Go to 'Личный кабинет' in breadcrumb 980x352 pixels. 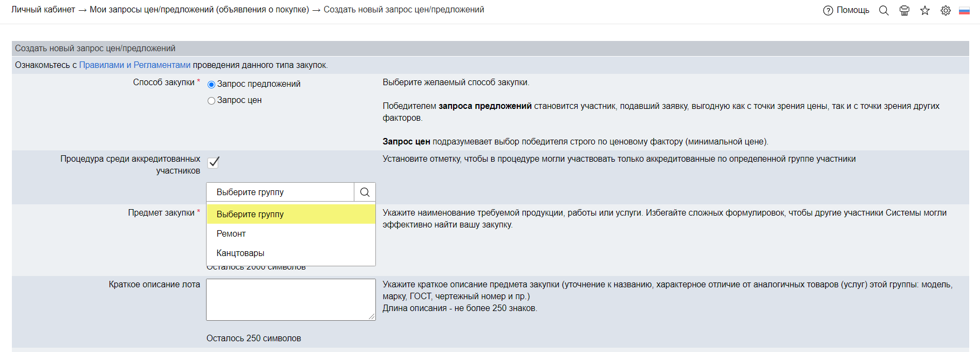pos(43,10)
